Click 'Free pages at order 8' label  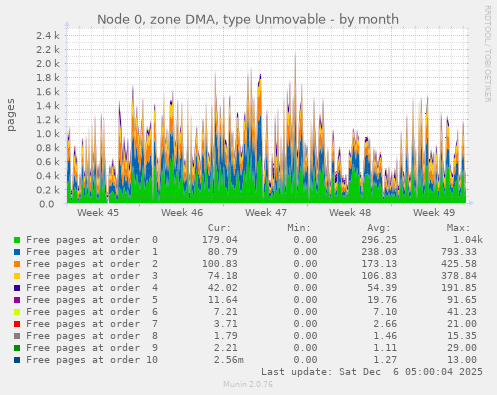point(92,336)
